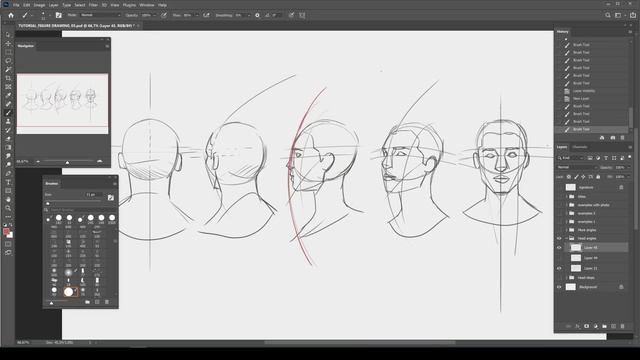The height and width of the screenshot is (360, 640).
Task: Select the History Brush tool
Action: [8, 130]
